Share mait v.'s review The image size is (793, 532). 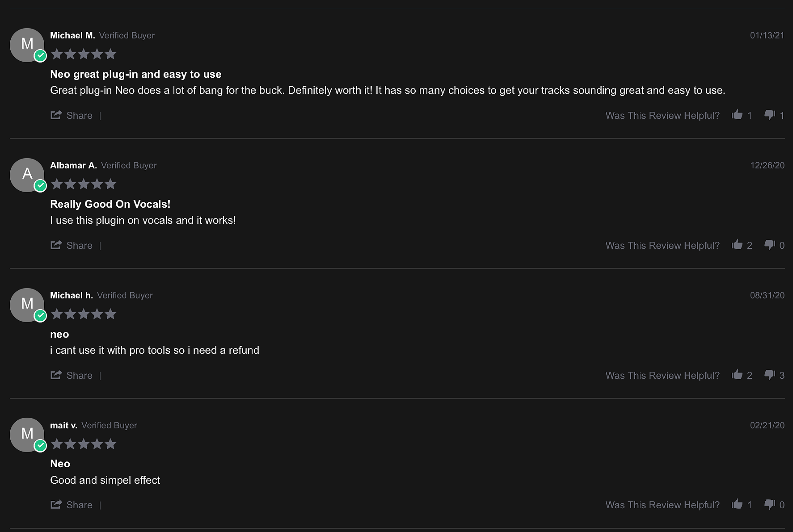click(72, 505)
